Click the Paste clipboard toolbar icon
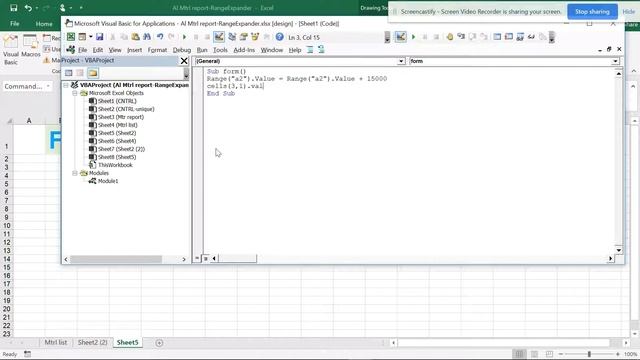Image resolution: width=640 pixels, height=360 pixels. coord(136,37)
